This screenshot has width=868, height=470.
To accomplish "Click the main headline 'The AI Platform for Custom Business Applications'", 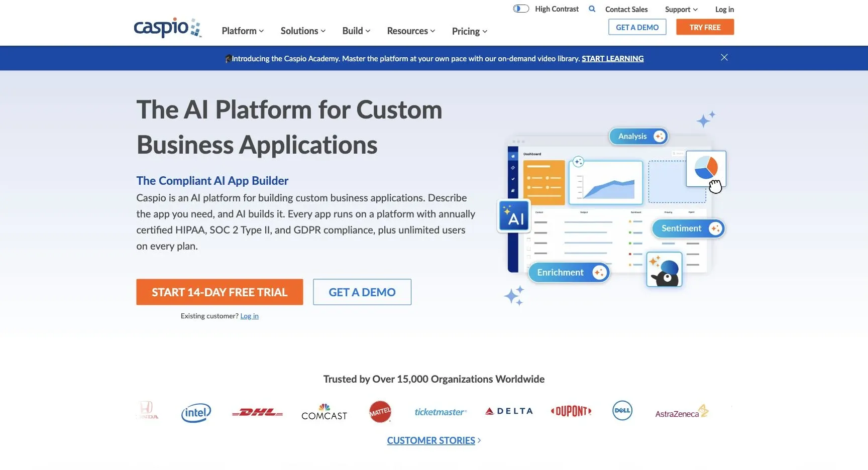I will 289,127.
